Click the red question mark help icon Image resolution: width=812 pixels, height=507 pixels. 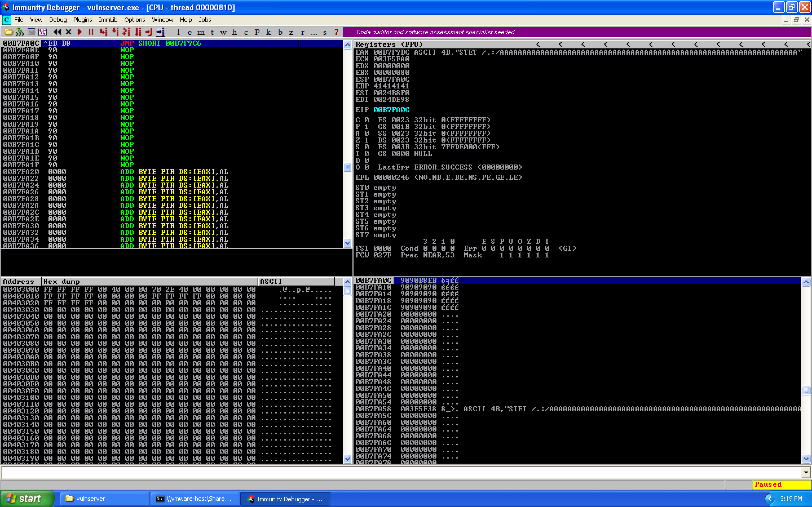pyautogui.click(x=336, y=32)
